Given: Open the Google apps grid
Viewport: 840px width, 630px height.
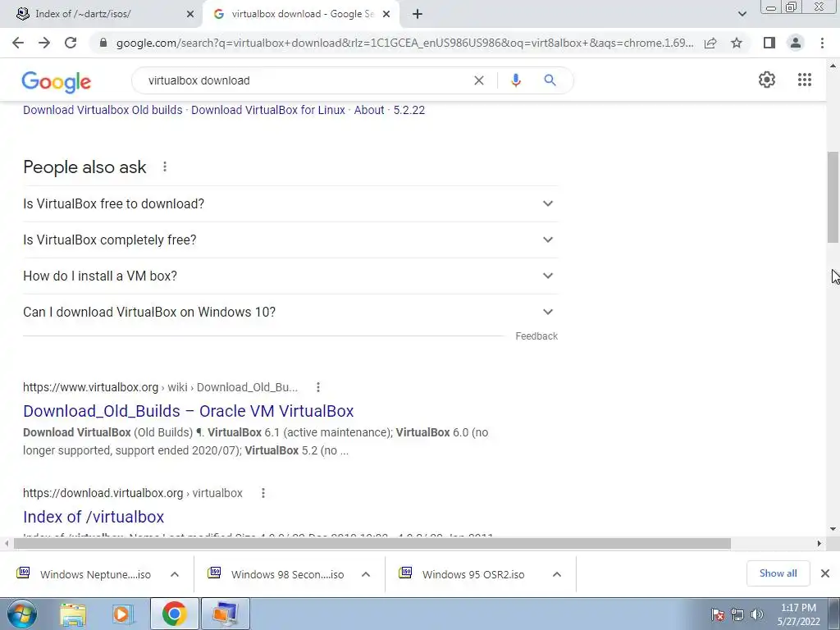Looking at the screenshot, I should point(805,80).
